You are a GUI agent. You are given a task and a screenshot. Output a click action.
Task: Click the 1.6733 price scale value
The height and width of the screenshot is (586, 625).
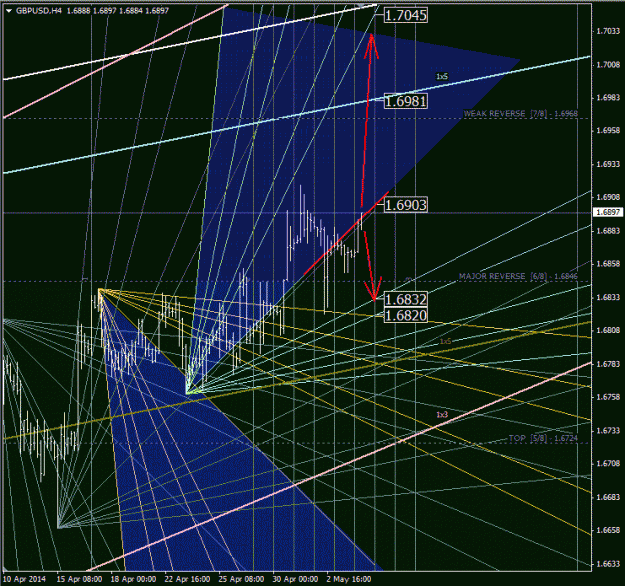[x=608, y=431]
